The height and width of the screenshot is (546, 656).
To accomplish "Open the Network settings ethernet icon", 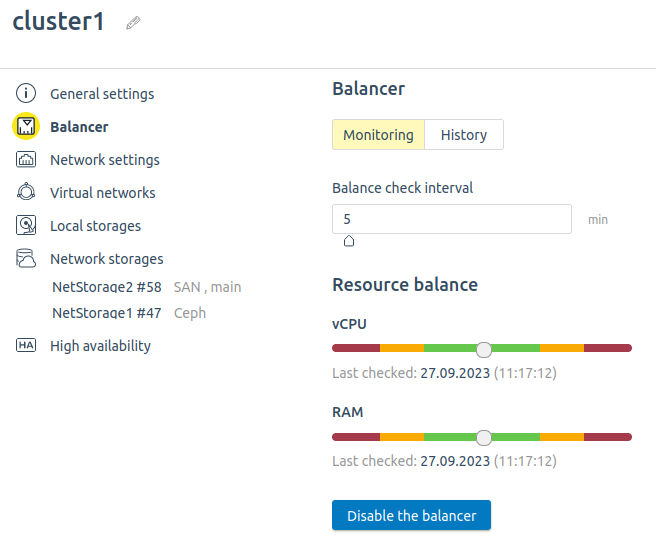I will pyautogui.click(x=26, y=159).
